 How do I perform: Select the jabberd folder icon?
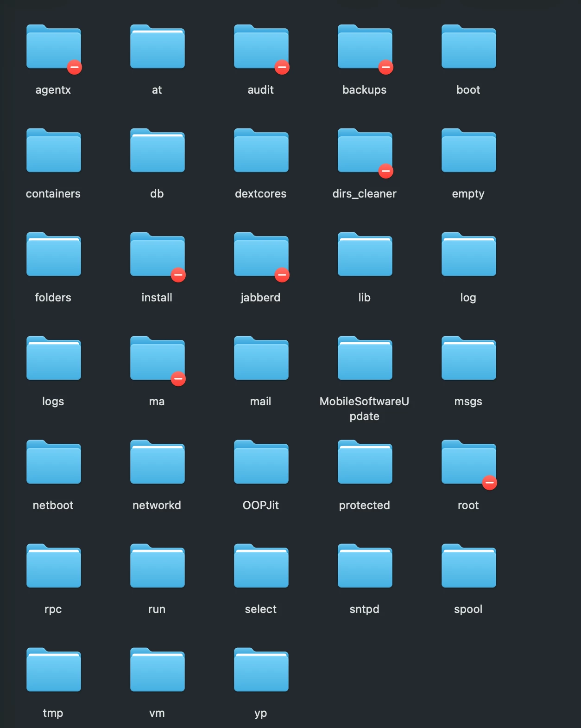click(261, 254)
